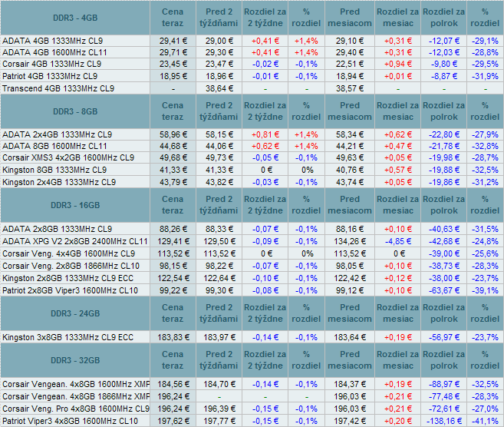The height and width of the screenshot is (427, 504).
Task: Select the 134,26 € price a month ago
Action: tap(350, 241)
